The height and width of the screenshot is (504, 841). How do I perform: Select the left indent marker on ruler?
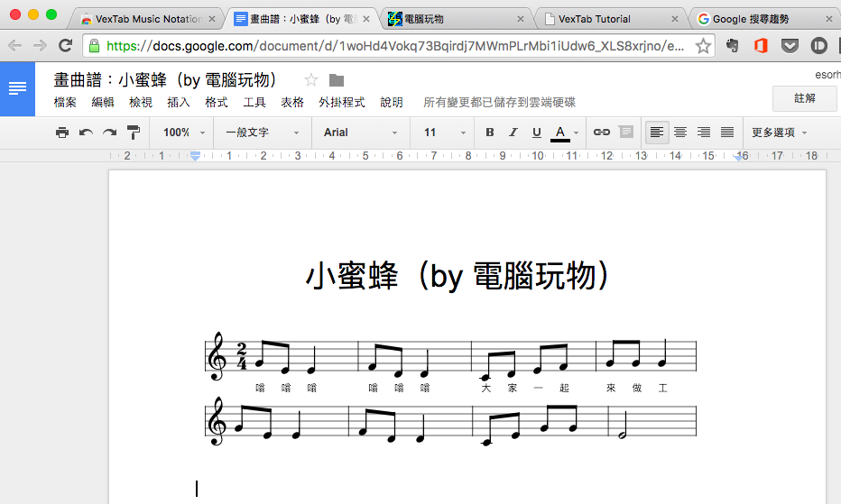point(195,156)
